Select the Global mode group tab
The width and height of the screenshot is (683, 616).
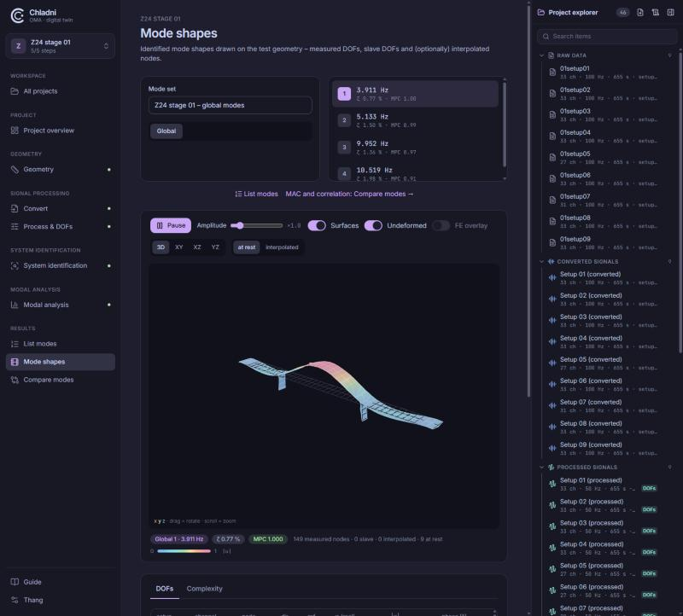(x=166, y=131)
